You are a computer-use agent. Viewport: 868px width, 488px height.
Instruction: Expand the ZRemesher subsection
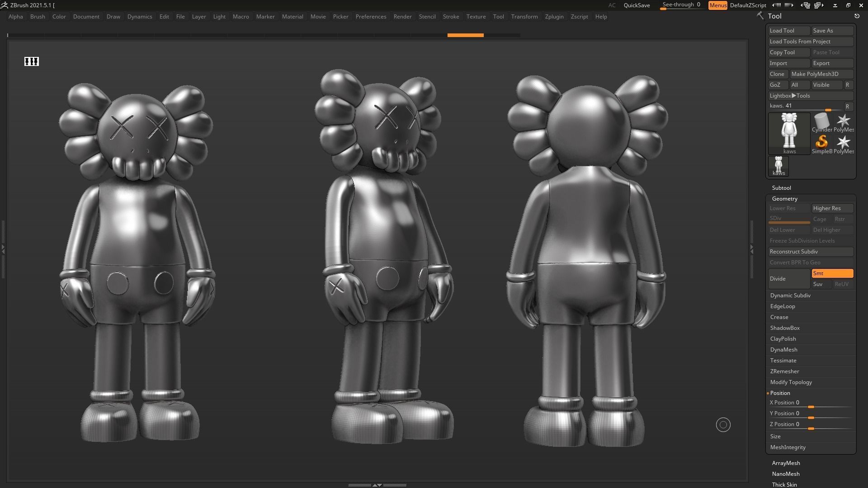point(785,371)
